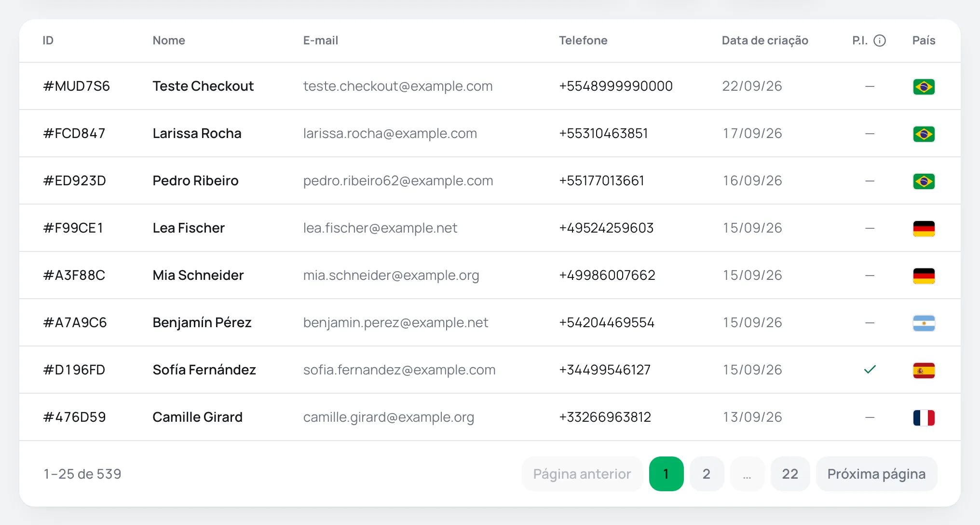Click phone +55177013661

601,180
